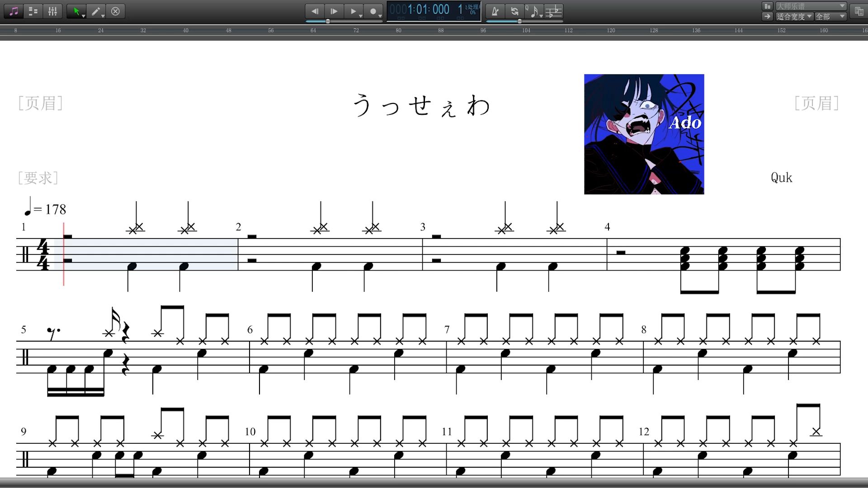Screen dimensions: 868x488
Task: Click measure number 9
Action: click(x=24, y=432)
